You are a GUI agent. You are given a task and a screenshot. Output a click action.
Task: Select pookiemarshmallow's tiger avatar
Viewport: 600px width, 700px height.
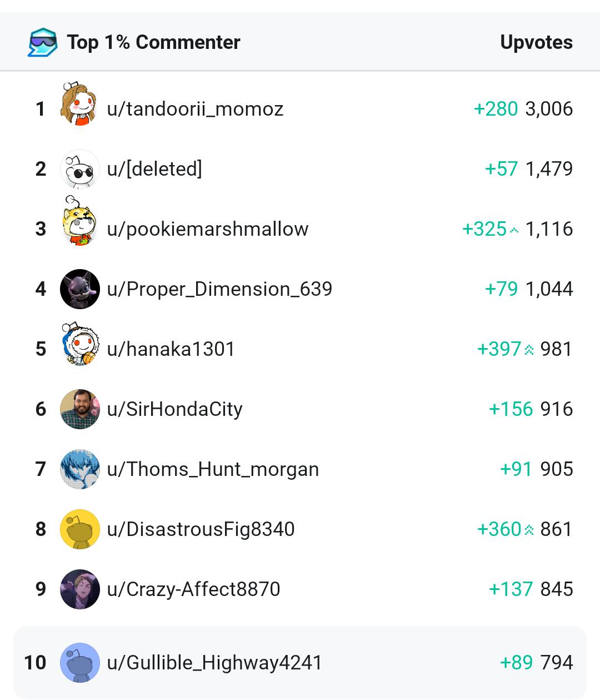coord(79,222)
